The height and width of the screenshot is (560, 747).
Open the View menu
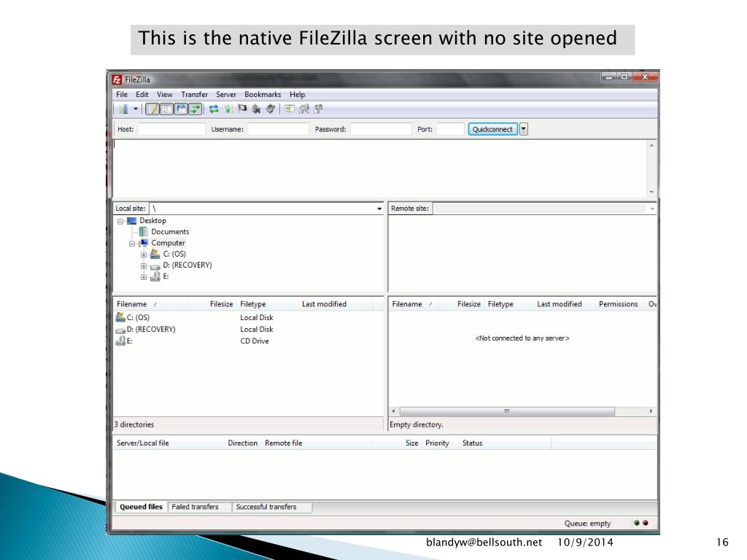164,94
